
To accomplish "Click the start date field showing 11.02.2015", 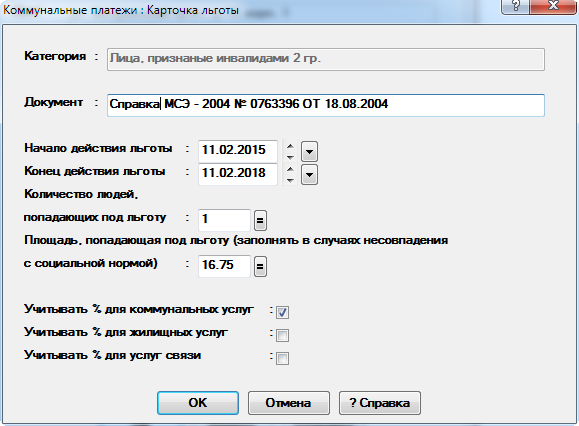I will pos(238,151).
